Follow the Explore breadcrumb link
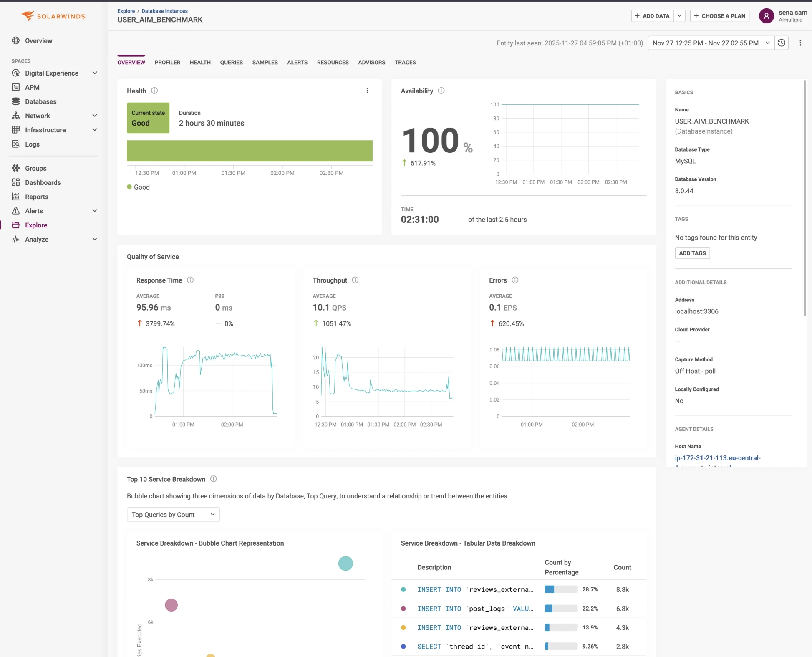Viewport: 812px width, 657px height. pyautogui.click(x=126, y=11)
